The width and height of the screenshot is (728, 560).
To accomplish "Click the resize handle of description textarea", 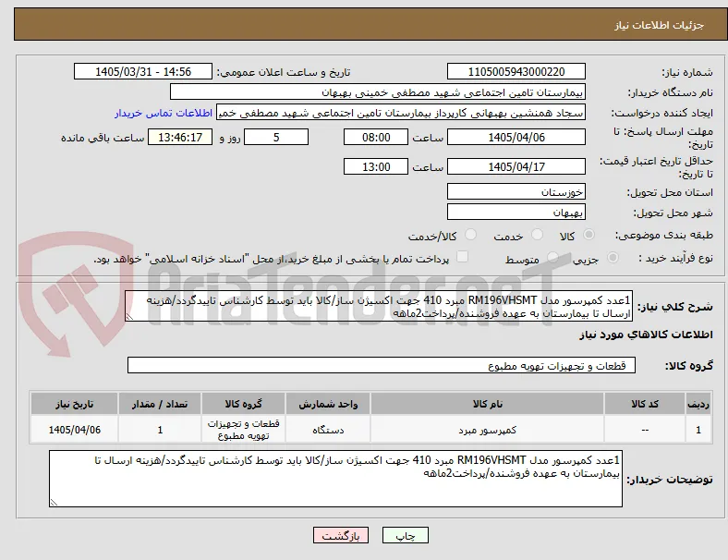I will pos(129,317).
